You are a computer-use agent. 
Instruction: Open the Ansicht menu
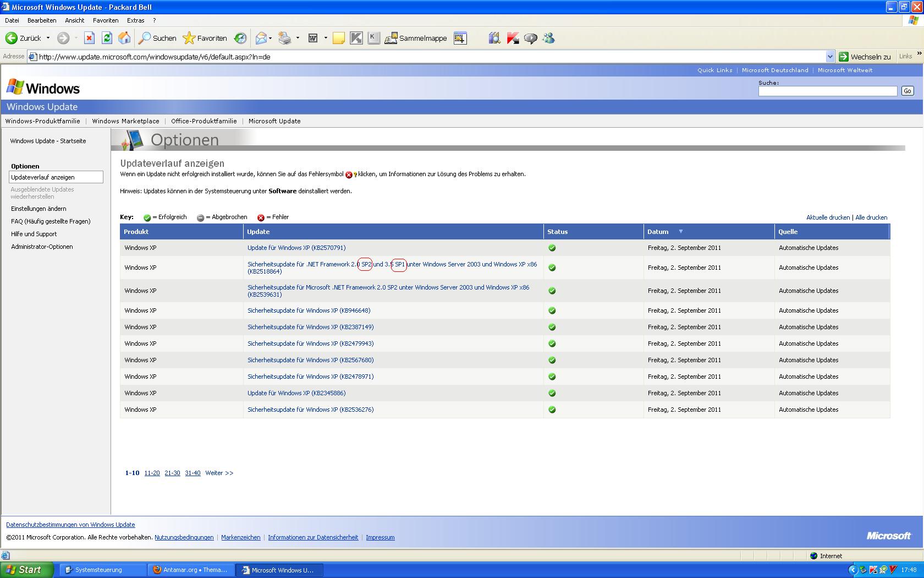point(74,20)
